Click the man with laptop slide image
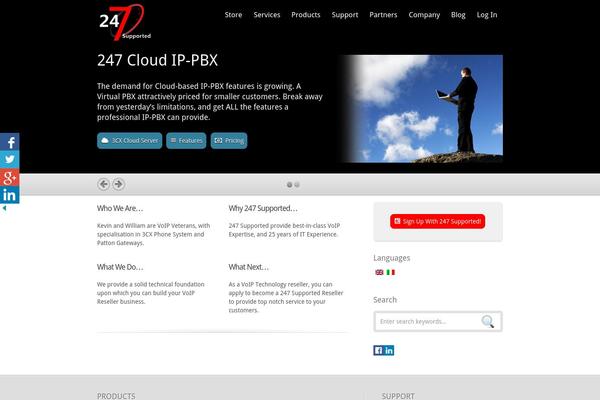 (x=421, y=109)
